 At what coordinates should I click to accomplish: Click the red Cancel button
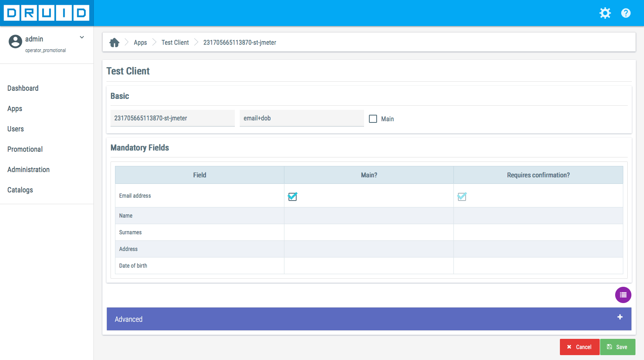point(579,347)
